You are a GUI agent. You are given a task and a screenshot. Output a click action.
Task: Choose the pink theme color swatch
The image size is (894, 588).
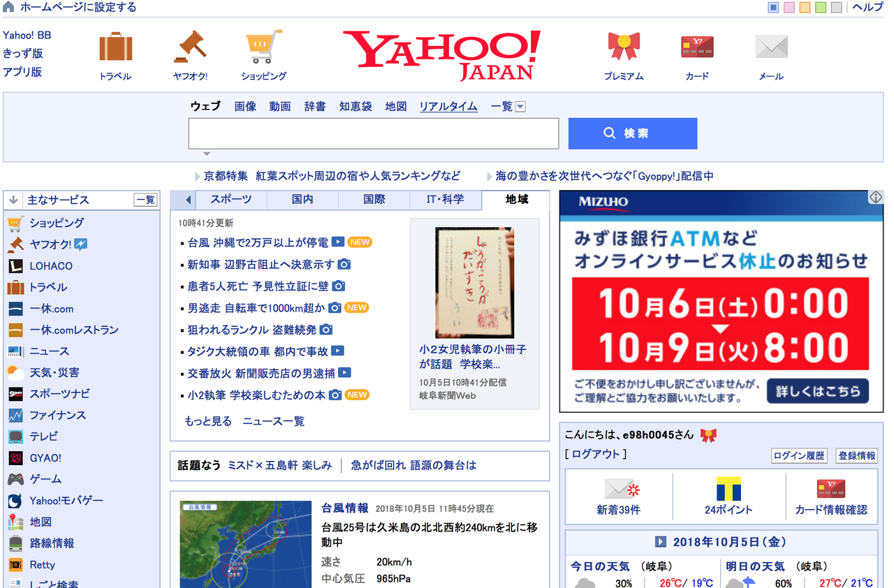(x=789, y=8)
